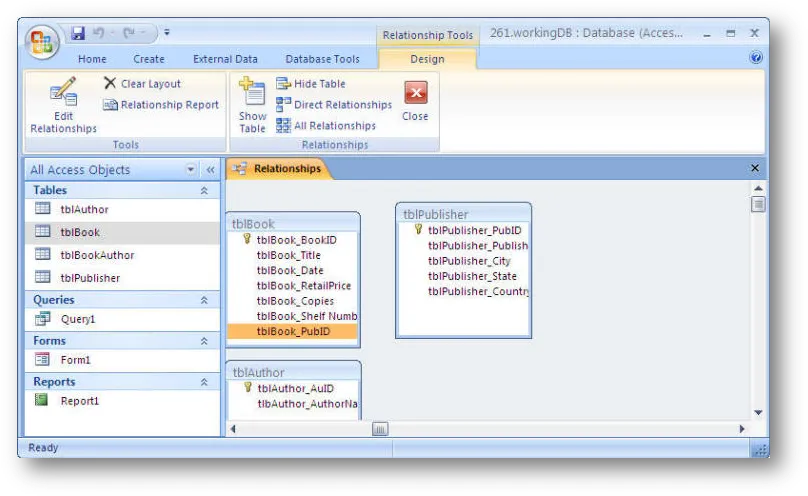Viewport: 808px width, 496px height.
Task: Click vertical scrollbar down arrow
Action: [x=758, y=412]
